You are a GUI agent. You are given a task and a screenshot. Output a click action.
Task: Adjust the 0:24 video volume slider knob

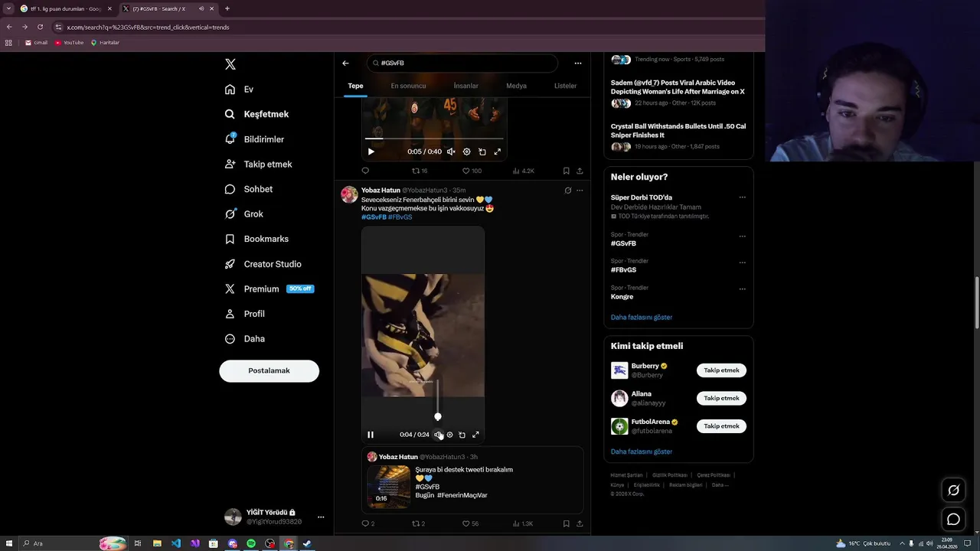point(438,417)
